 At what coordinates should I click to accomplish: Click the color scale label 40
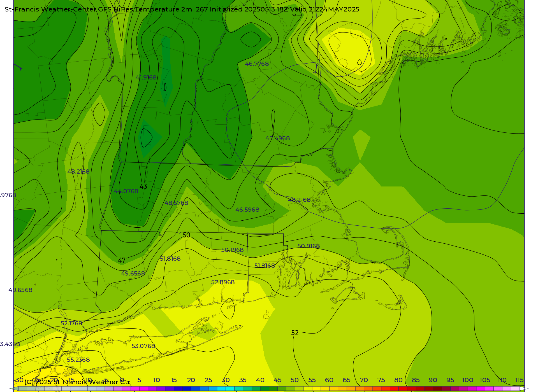[260, 380]
